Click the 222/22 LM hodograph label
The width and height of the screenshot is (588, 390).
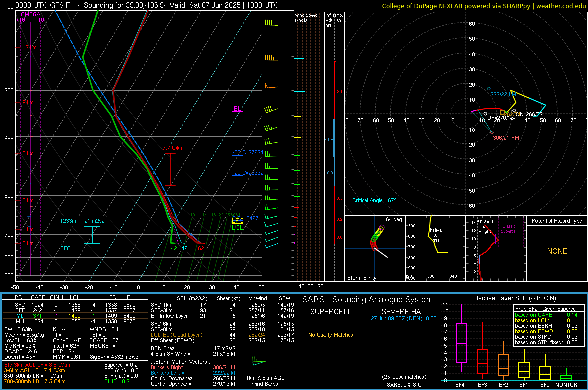coord(503,94)
